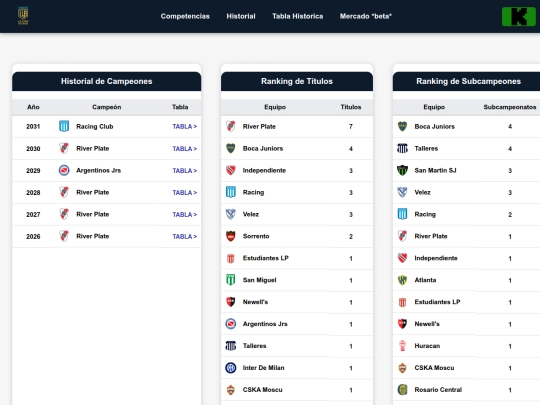
Task: Select San Martin SJ team name
Action: (x=435, y=170)
